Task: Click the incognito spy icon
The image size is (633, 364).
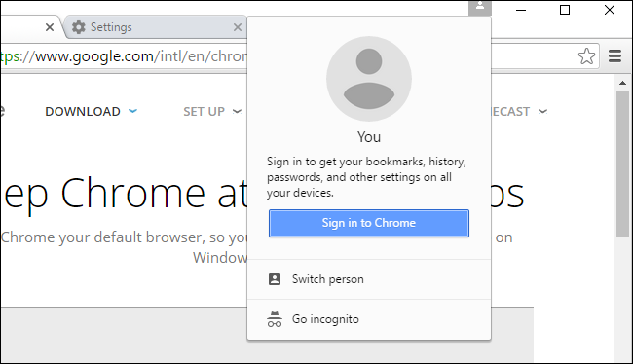Action: [x=275, y=319]
